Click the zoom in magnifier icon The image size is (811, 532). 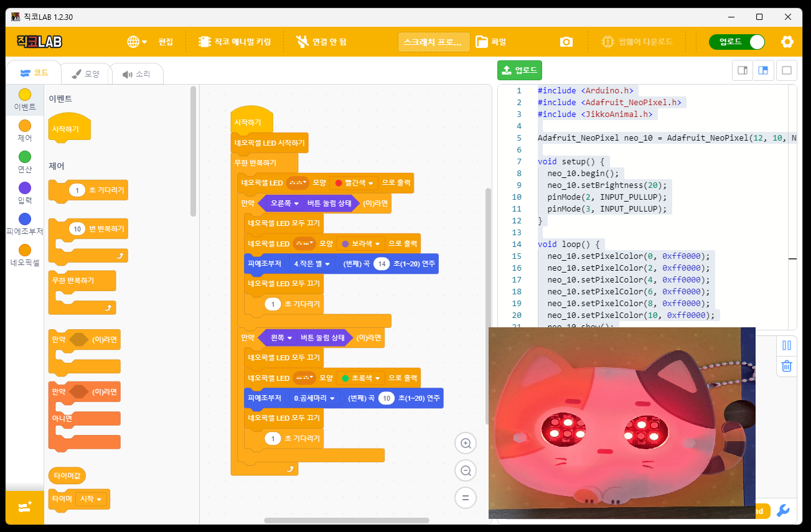[x=465, y=444]
